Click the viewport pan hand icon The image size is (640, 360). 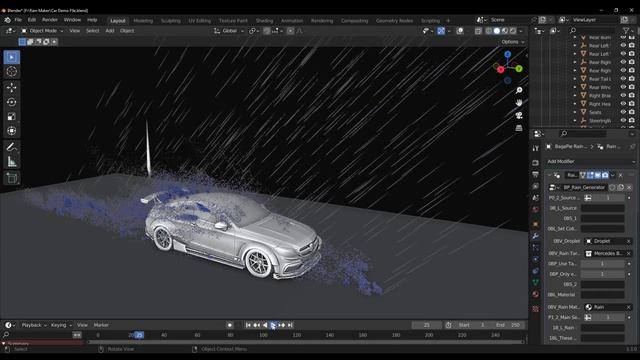[x=519, y=103]
